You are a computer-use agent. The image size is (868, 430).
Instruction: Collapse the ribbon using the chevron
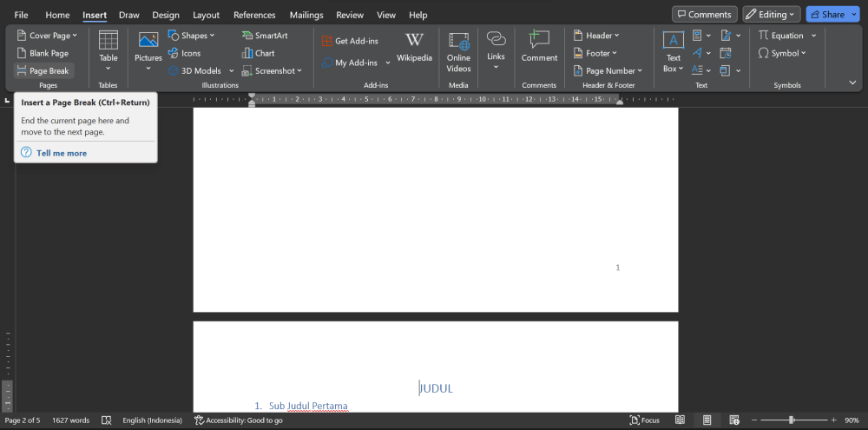tap(852, 83)
